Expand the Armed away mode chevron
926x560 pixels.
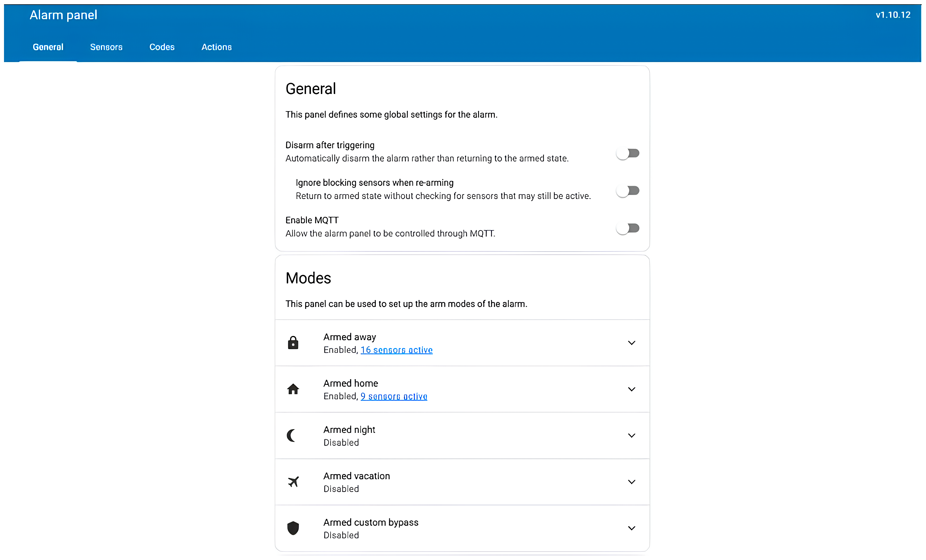click(x=631, y=343)
